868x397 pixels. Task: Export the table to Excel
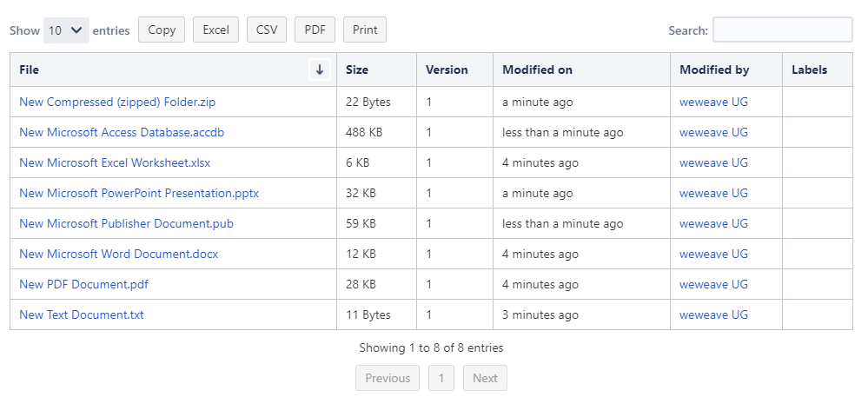215,30
